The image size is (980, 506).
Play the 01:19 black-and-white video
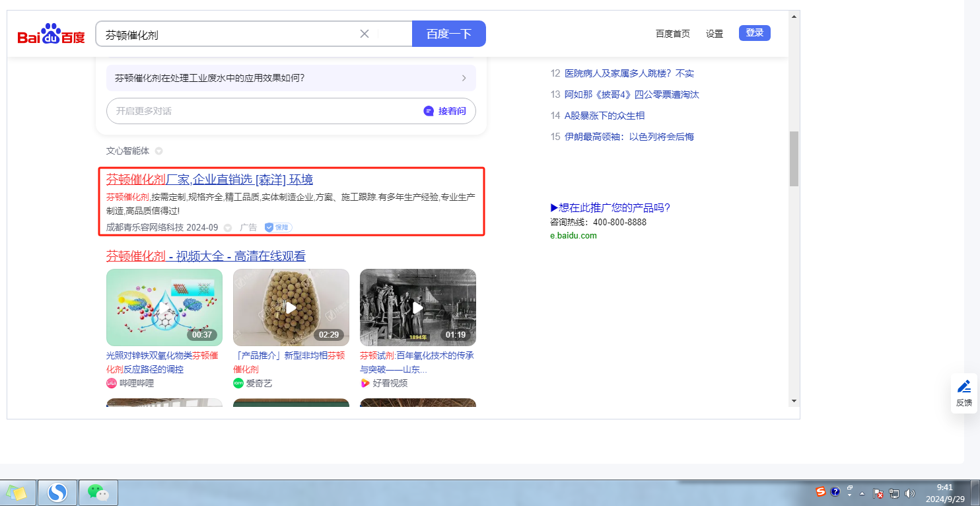click(x=418, y=307)
